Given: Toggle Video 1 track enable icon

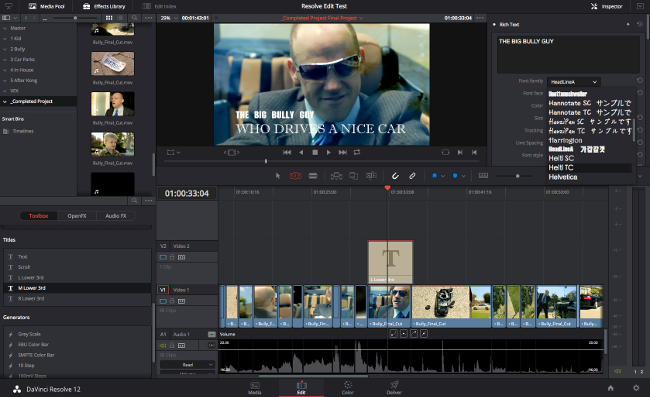Looking at the screenshot, I should [163, 301].
